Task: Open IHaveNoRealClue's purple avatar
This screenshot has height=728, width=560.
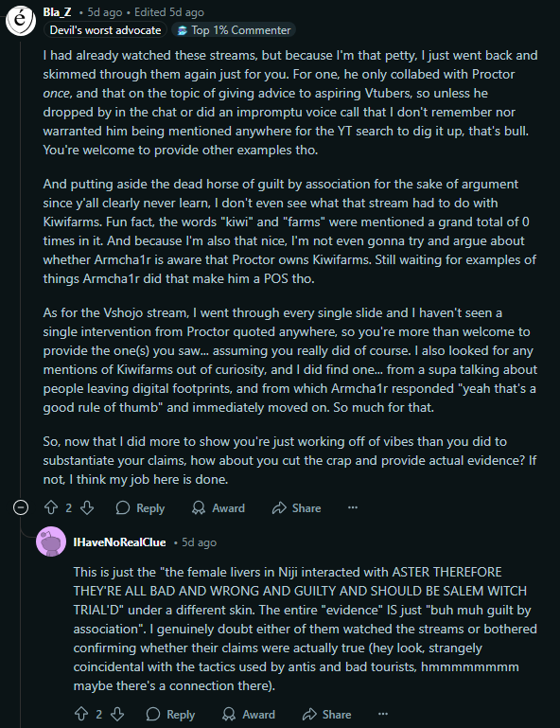Action: pyautogui.click(x=51, y=542)
